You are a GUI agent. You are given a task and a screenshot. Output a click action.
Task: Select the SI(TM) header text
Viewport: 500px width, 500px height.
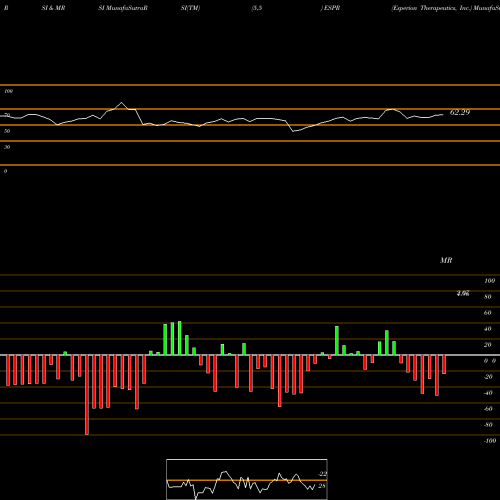pos(190,8)
